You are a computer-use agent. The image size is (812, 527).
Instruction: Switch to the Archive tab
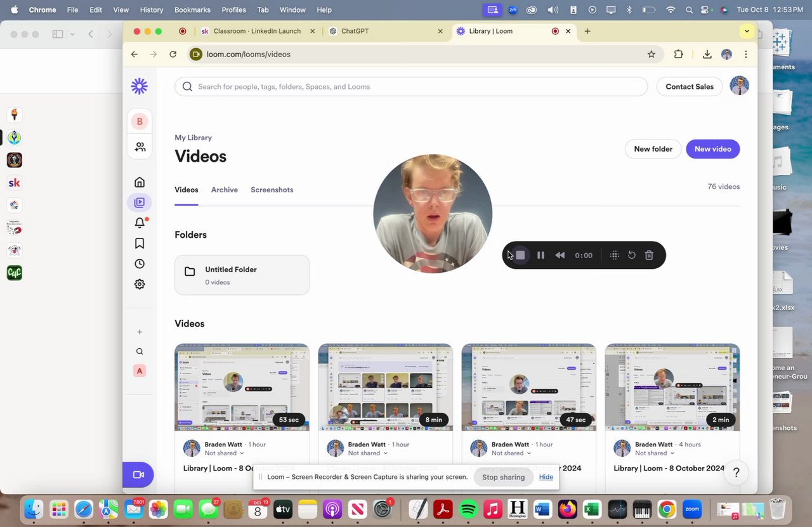(x=225, y=190)
